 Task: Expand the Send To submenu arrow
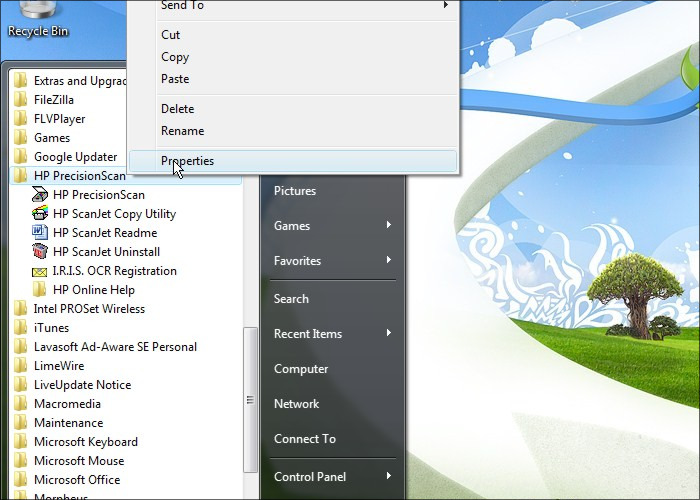(445, 6)
